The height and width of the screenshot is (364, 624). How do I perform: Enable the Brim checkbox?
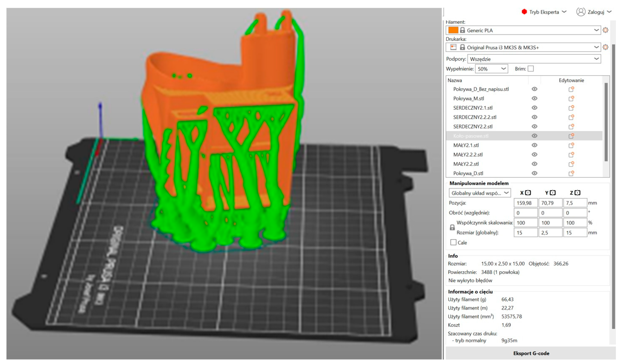tap(531, 69)
